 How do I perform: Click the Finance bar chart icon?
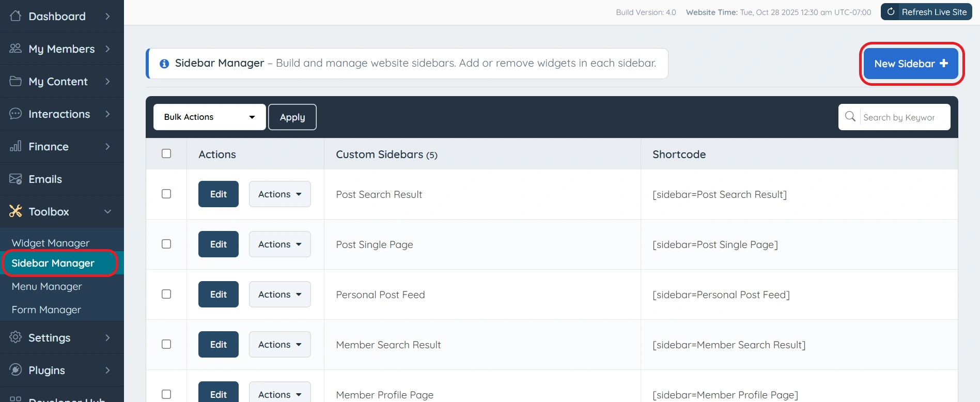point(15,146)
